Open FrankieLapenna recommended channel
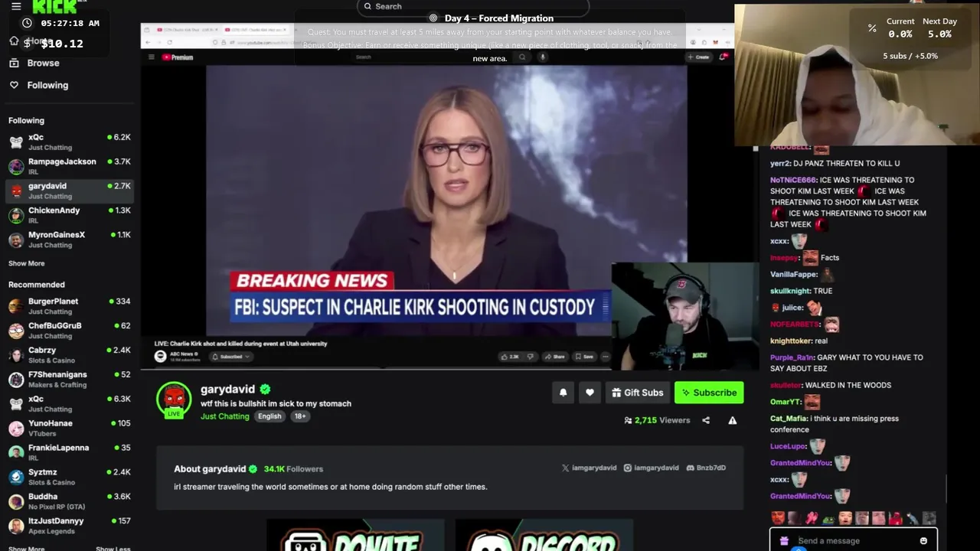 pos(70,452)
